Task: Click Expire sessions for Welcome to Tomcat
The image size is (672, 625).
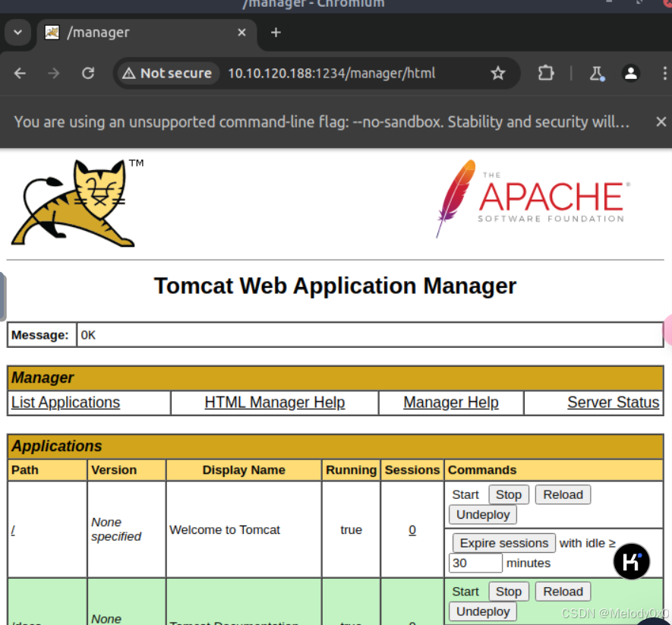Action: pyautogui.click(x=504, y=543)
